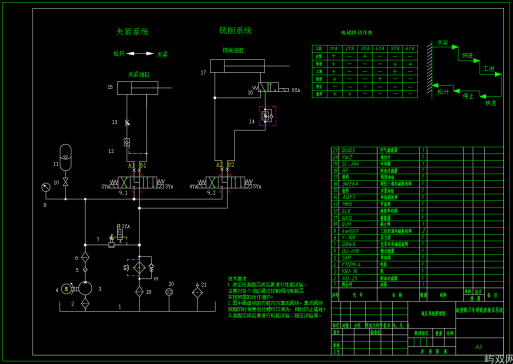
Task: Click the level gauge symbol labeled 20
Action: pyautogui.click(x=169, y=292)
